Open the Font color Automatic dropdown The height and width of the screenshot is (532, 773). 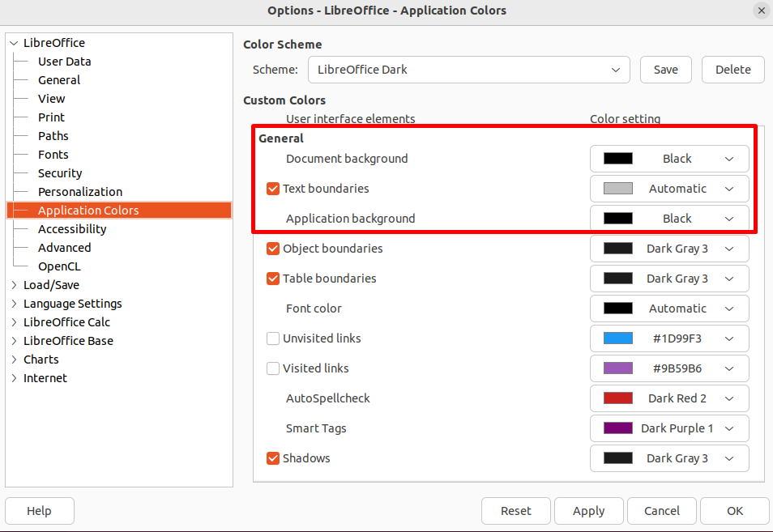coord(669,309)
